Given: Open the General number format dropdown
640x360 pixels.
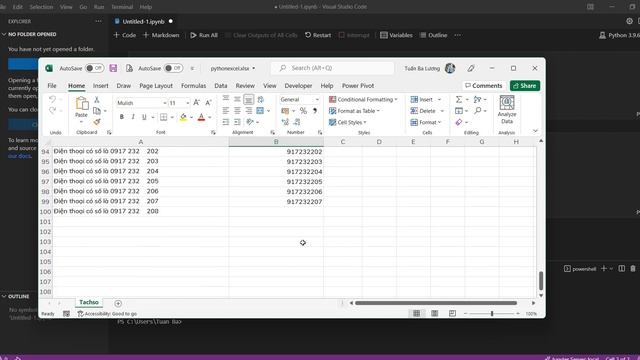Looking at the screenshot, I should coord(317,100).
